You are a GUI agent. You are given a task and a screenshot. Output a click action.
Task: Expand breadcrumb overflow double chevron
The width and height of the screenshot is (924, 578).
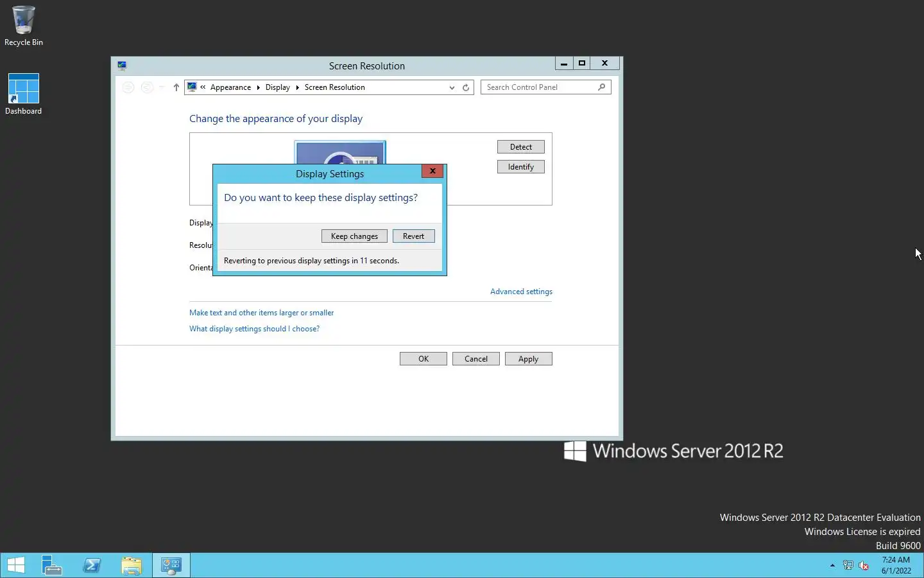coord(203,87)
